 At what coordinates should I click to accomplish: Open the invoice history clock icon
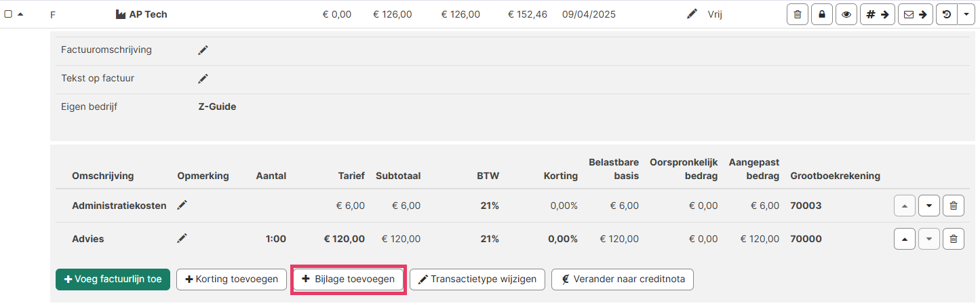[947, 14]
